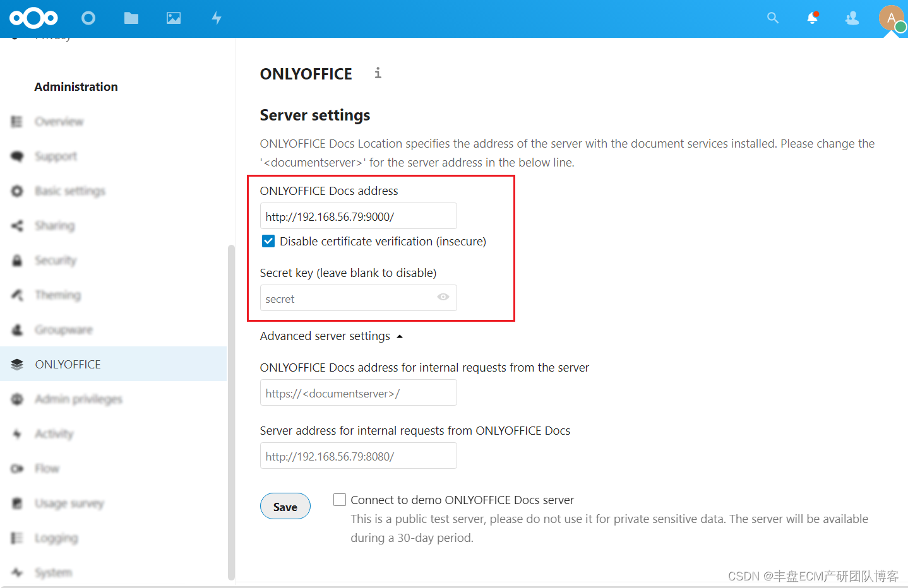Viewport: 908px width, 588px height.
Task: Open the search magnifier icon
Action: [x=773, y=18]
